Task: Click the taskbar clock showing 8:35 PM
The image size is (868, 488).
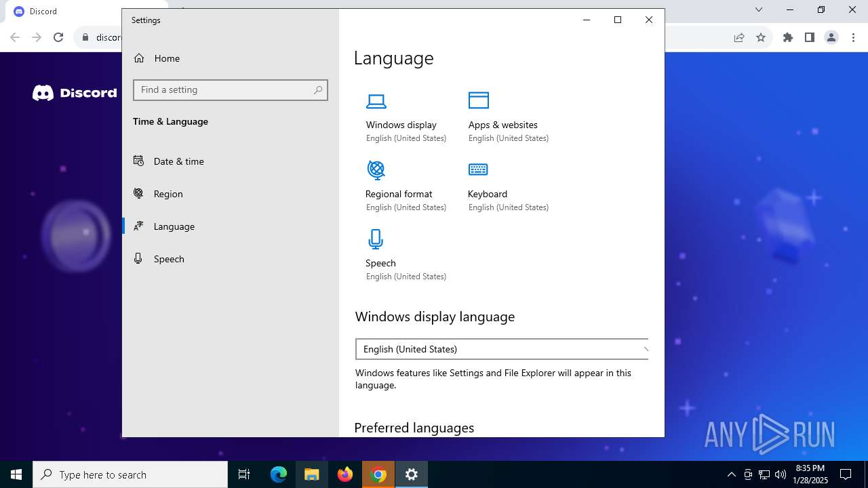Action: click(810, 474)
